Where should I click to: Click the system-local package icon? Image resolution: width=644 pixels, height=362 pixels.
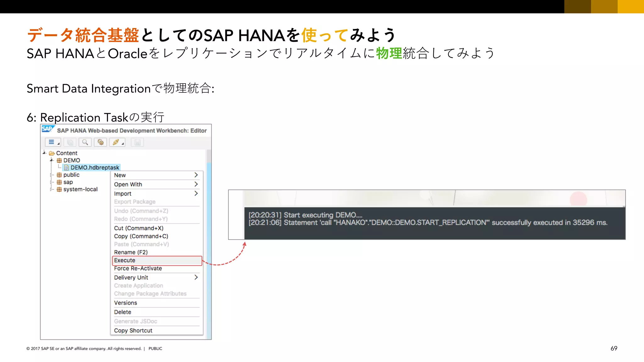(x=59, y=189)
